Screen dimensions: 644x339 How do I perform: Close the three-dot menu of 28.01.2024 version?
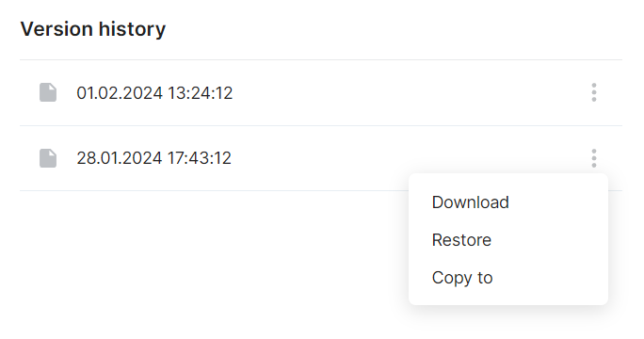594,158
